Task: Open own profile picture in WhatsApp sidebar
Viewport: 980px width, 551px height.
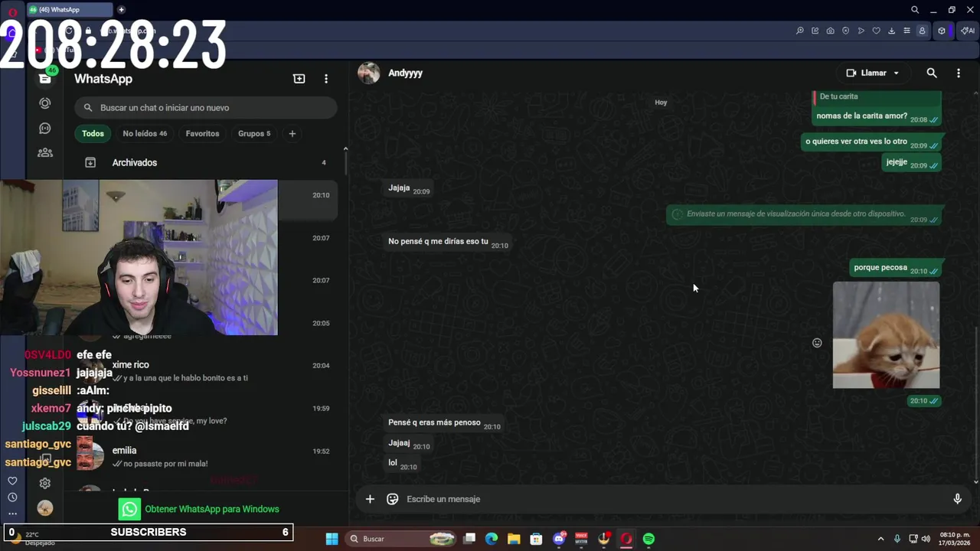Action: tap(45, 508)
